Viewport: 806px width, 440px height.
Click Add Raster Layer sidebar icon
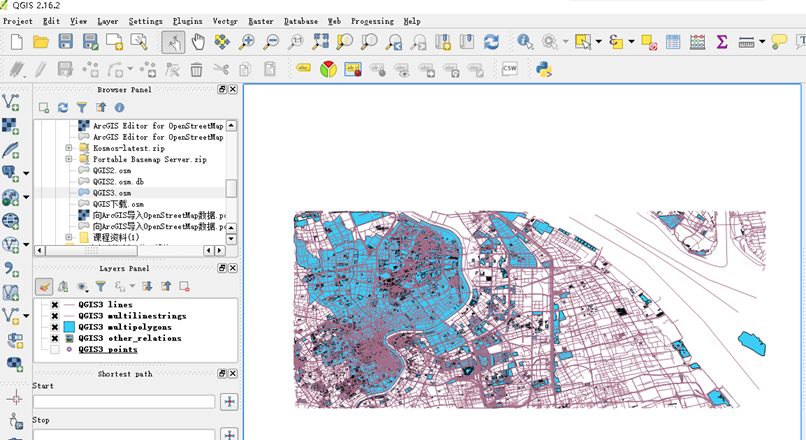tap(11, 126)
